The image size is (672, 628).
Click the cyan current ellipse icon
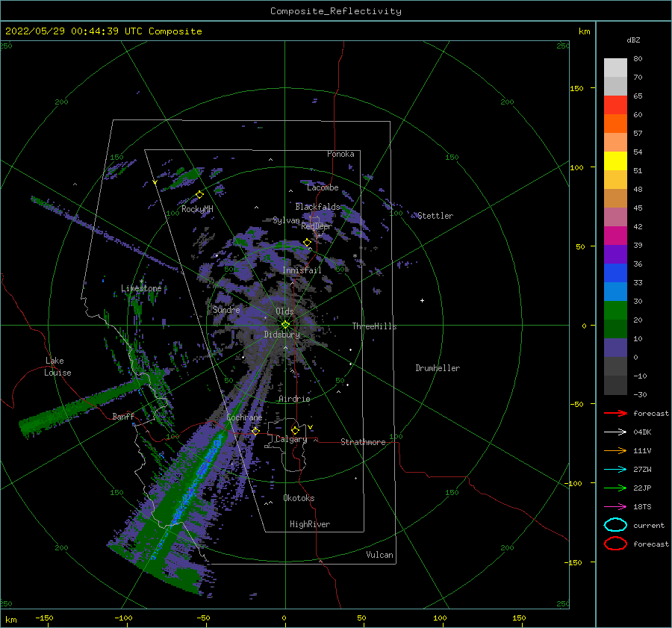[x=615, y=525]
